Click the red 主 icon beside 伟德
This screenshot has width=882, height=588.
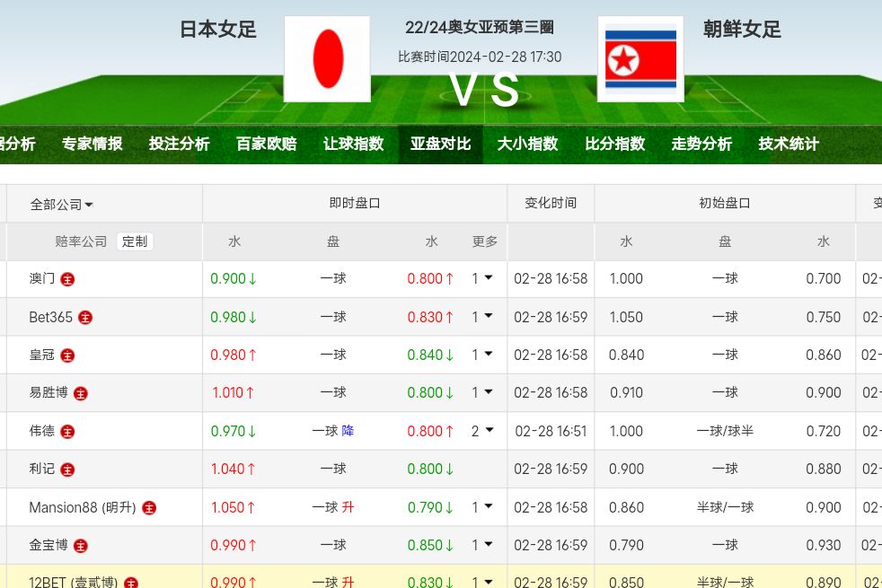[67, 432]
